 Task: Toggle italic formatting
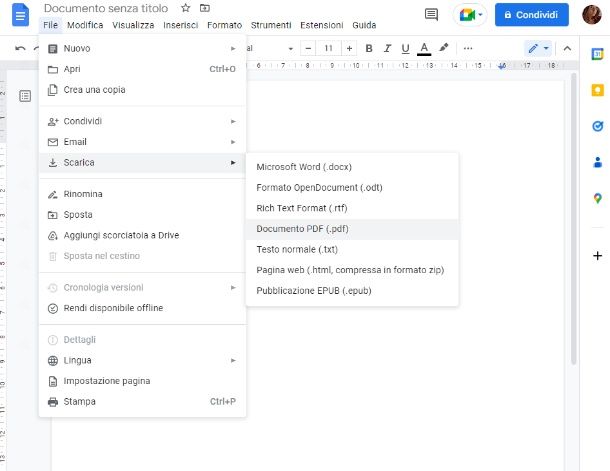[x=387, y=48]
